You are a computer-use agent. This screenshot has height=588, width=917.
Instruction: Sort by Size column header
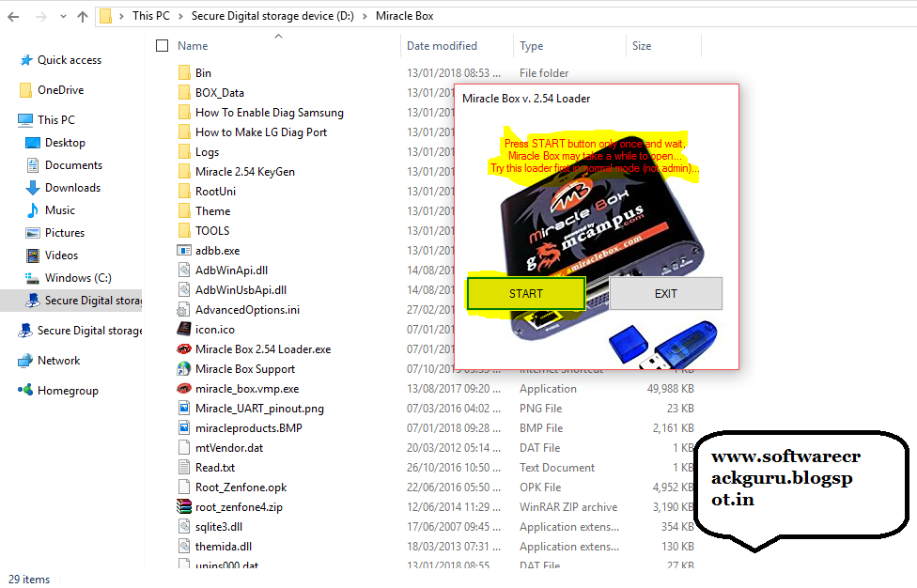pyautogui.click(x=642, y=46)
